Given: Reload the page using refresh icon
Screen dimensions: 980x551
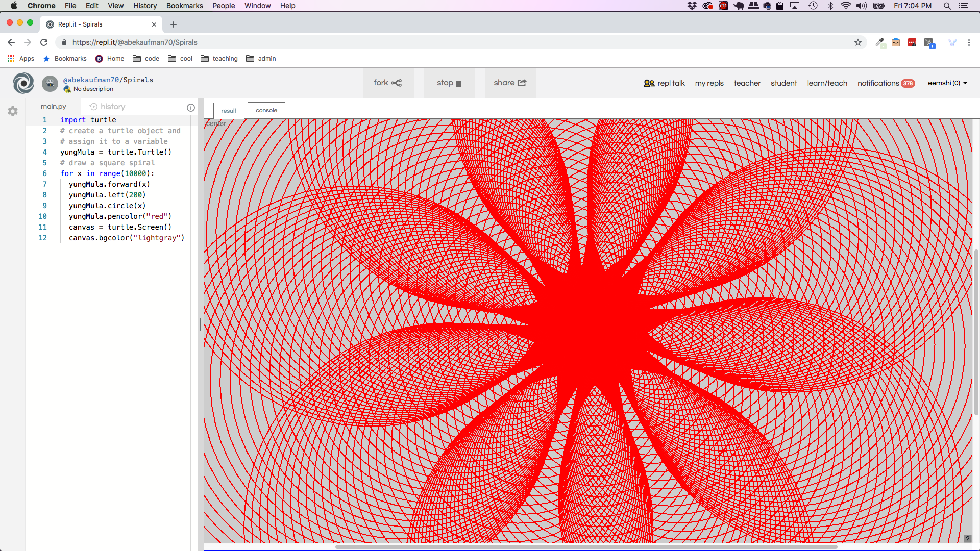Looking at the screenshot, I should [44, 42].
